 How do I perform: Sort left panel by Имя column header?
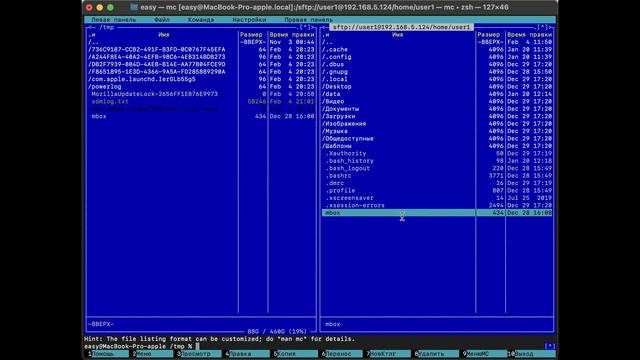164,35
